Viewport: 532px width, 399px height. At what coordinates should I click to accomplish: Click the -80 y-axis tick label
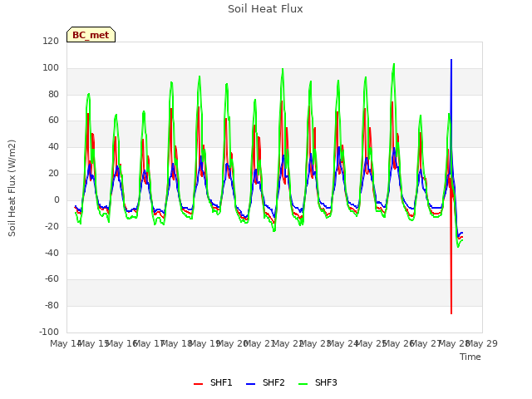52,305
